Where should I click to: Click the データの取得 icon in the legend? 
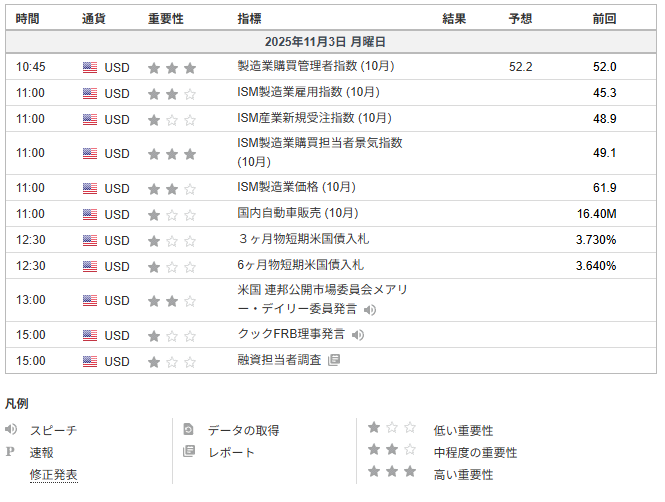click(189, 430)
